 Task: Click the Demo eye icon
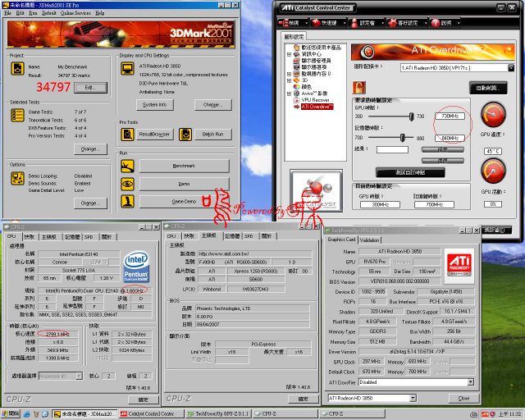tap(127, 184)
